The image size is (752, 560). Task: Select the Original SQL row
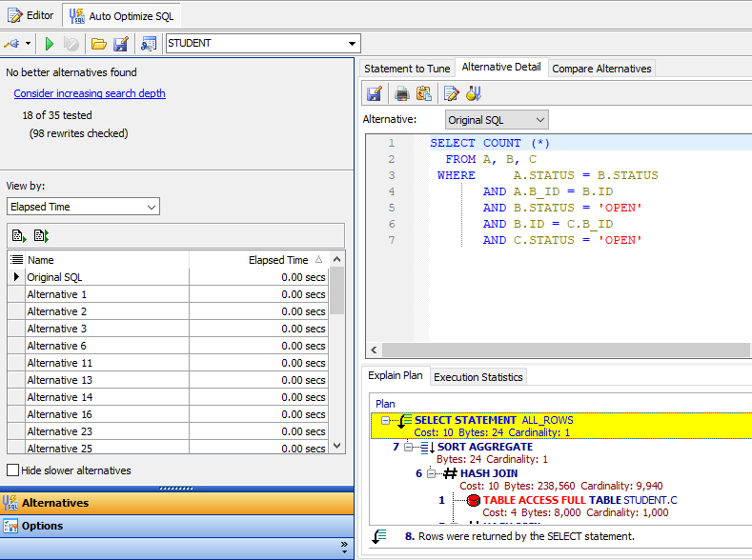pyautogui.click(x=168, y=277)
